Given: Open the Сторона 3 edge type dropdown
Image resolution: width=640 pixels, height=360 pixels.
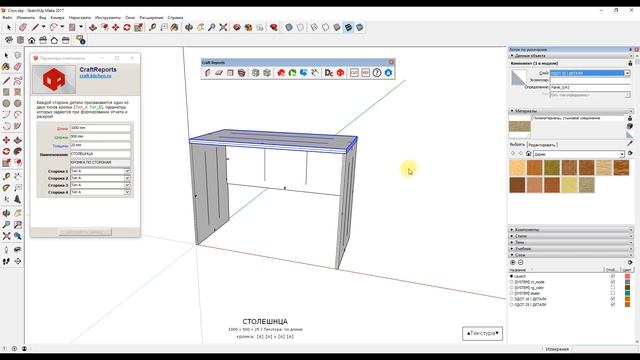Looking at the screenshot, I should [x=127, y=185].
